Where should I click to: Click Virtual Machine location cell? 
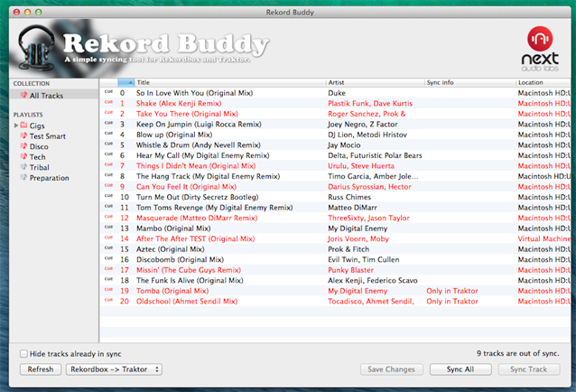pyautogui.click(x=544, y=238)
